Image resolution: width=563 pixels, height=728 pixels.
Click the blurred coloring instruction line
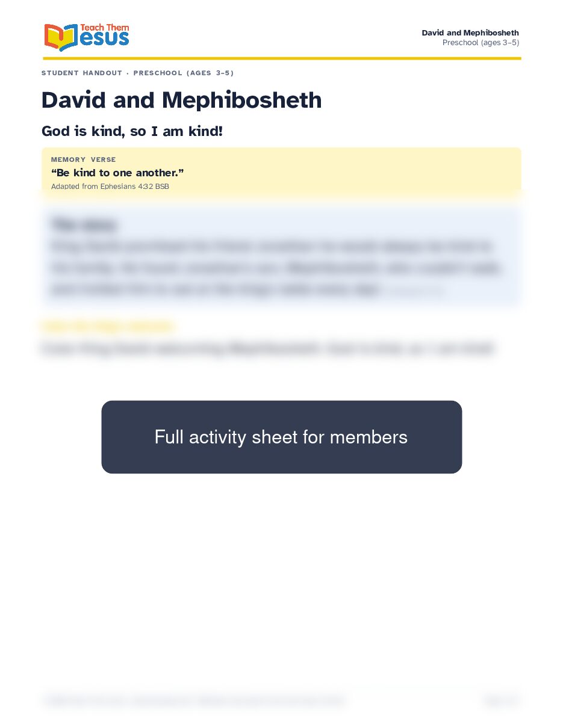267,348
